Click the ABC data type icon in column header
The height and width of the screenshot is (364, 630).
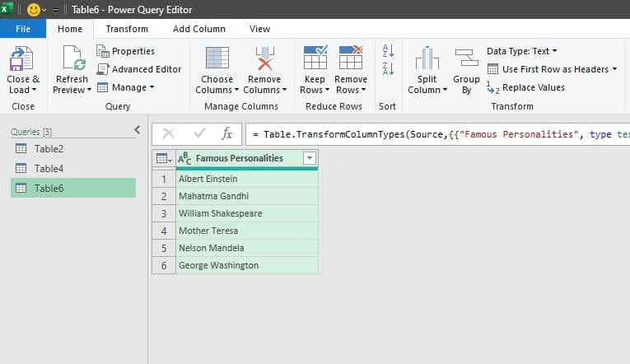184,159
